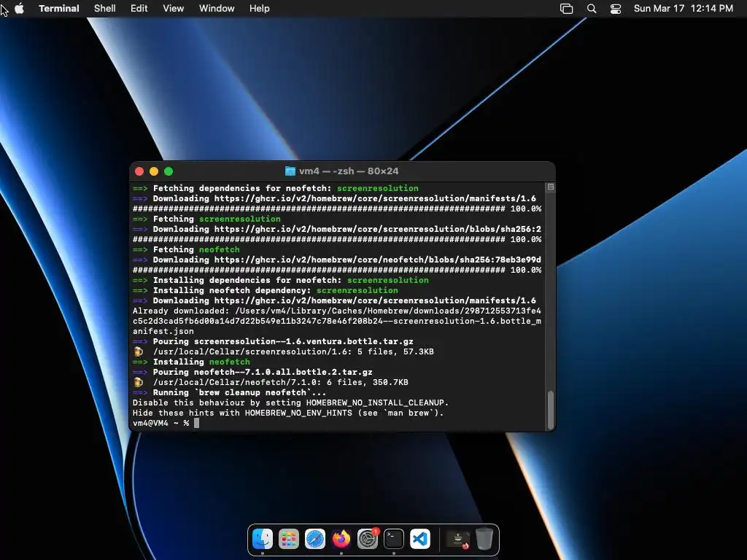
Task: Click the folder proxy icon in the Terminal title
Action: click(290, 171)
